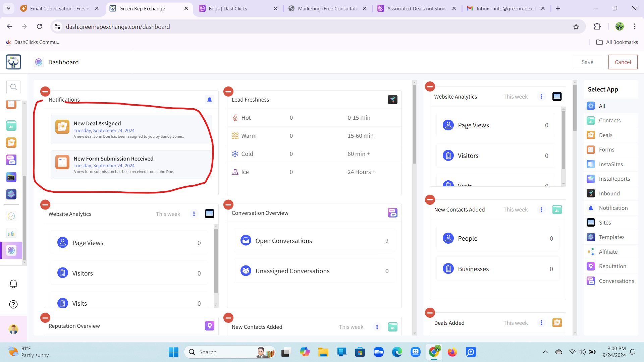Click the Sites icon in right-column Website Analytics
The height and width of the screenshot is (362, 644).
click(557, 97)
